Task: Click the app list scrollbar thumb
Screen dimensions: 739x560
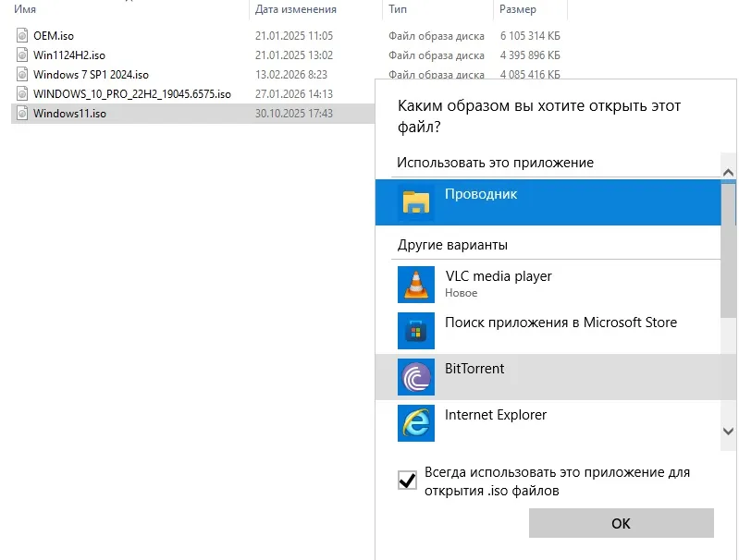Action: pos(728,250)
